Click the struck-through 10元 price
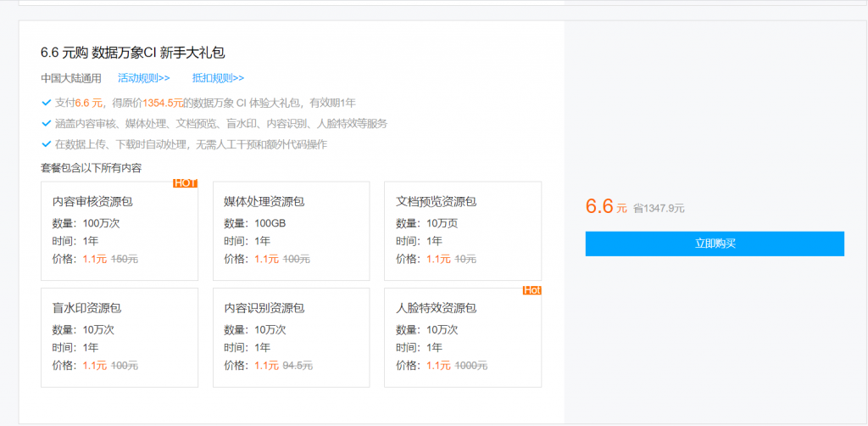Image resolution: width=868 pixels, height=426 pixels. point(465,260)
